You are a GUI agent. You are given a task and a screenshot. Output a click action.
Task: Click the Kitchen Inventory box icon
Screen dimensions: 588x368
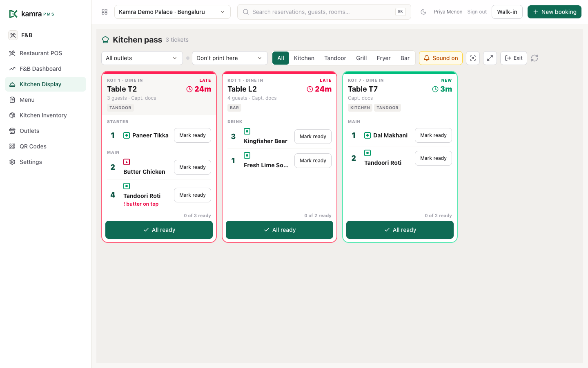point(12,115)
